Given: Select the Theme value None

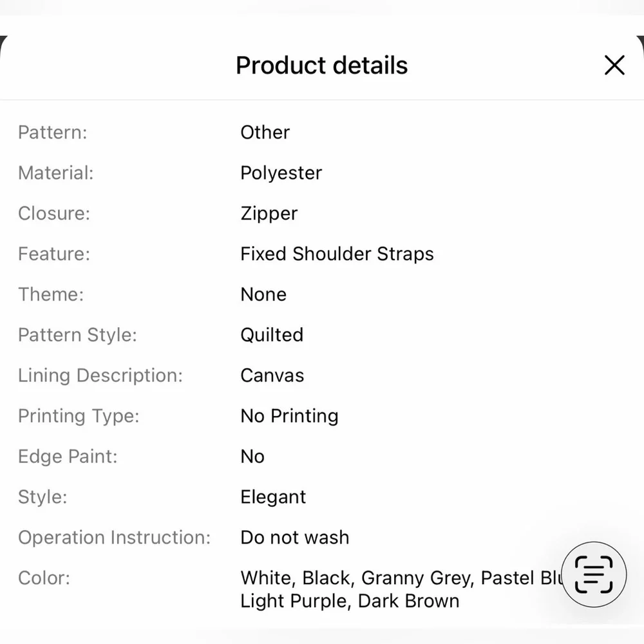Looking at the screenshot, I should [x=263, y=294].
